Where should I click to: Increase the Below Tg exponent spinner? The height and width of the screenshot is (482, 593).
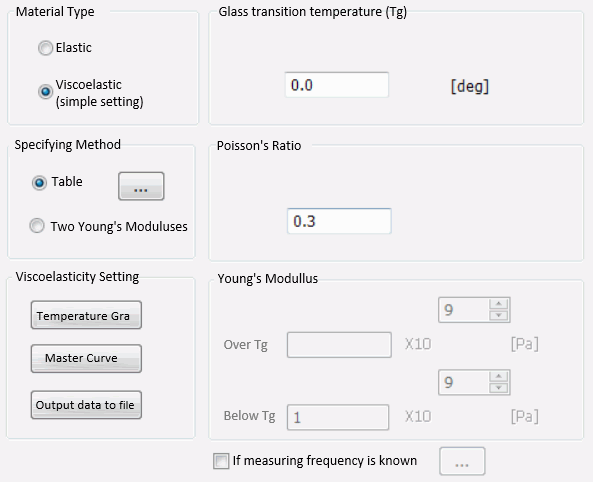coord(499,376)
